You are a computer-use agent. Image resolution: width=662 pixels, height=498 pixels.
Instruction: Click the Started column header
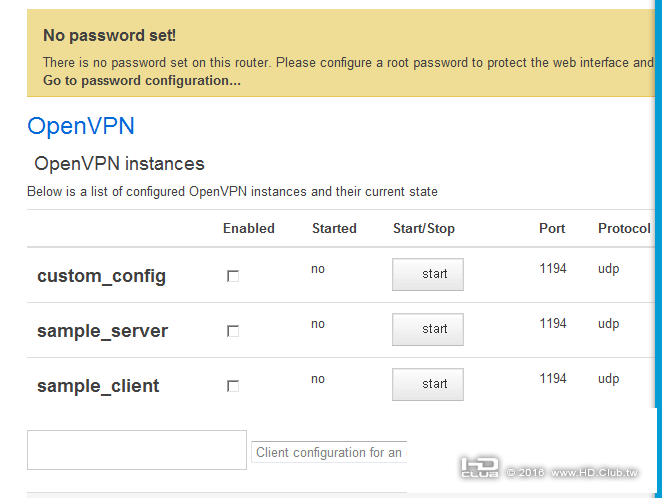(x=334, y=229)
